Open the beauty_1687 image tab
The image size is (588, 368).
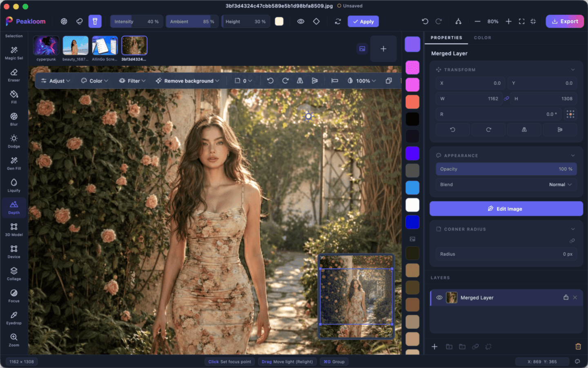coord(76,49)
